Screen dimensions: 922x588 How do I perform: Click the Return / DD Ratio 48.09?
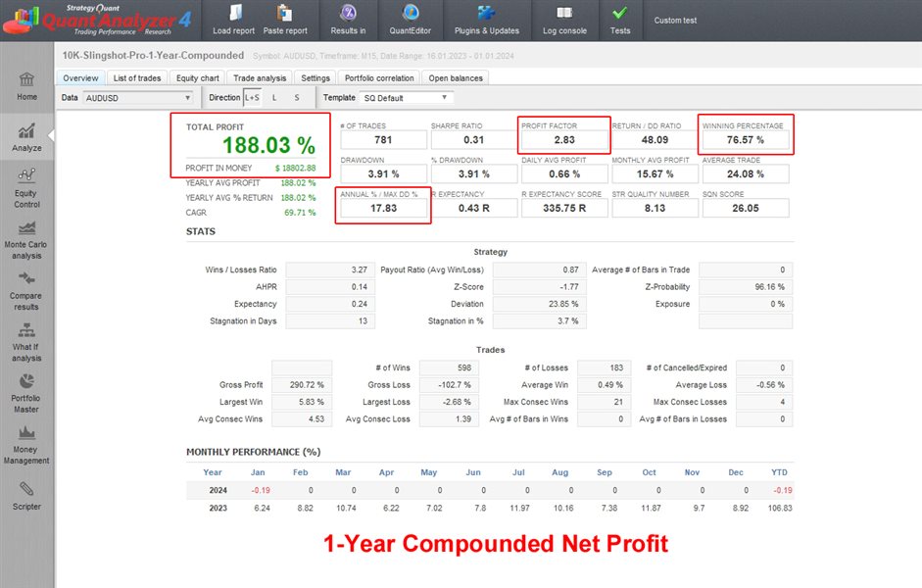[655, 140]
